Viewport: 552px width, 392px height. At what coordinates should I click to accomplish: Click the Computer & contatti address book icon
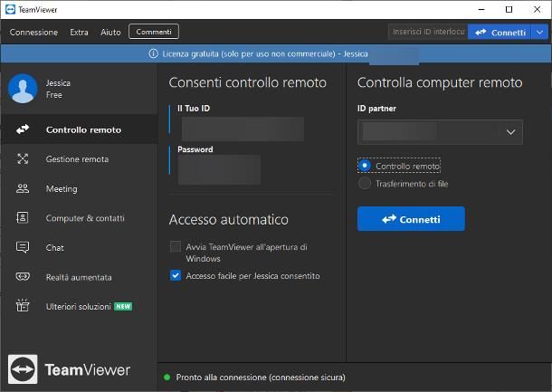point(23,217)
